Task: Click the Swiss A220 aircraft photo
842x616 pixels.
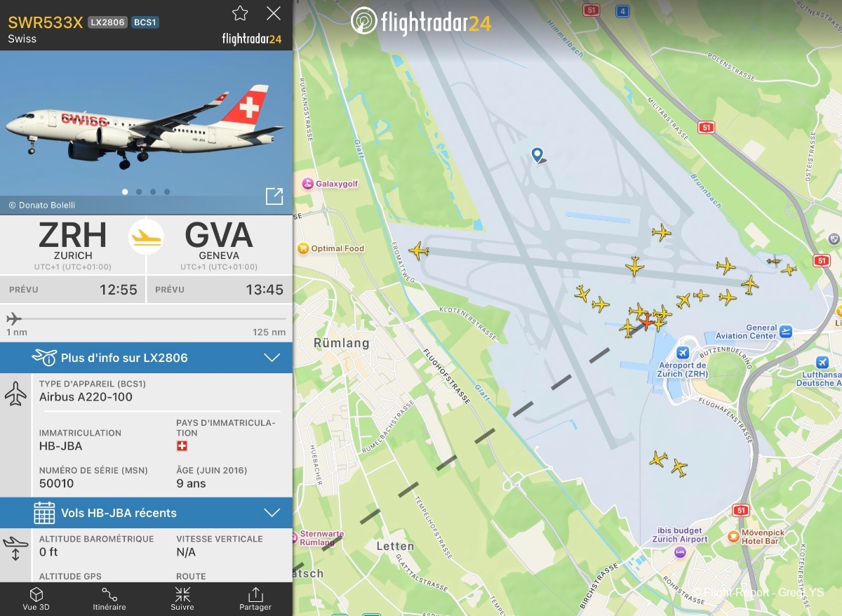Action: coord(146,133)
